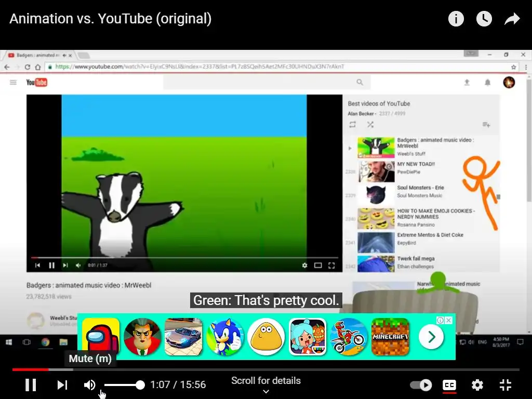This screenshot has height=399, width=532.
Task: Click the Best videos of YouTube title
Action: [x=379, y=104]
